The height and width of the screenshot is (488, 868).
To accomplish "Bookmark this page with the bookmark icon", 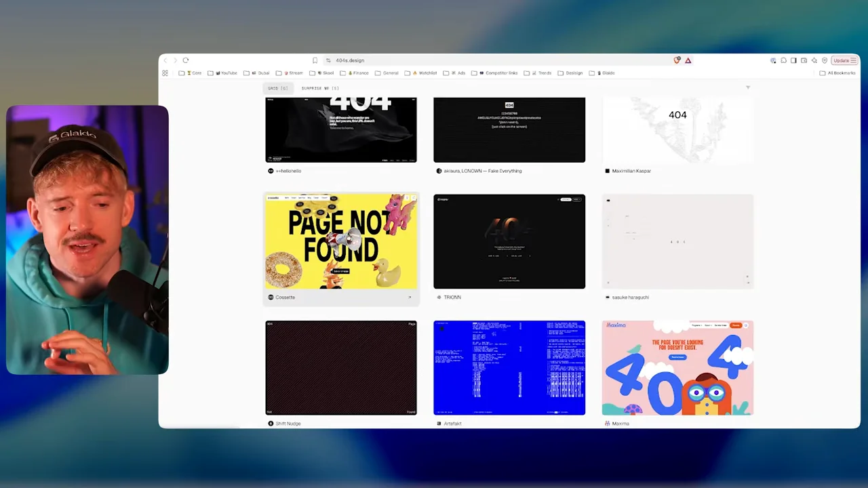I will (315, 60).
